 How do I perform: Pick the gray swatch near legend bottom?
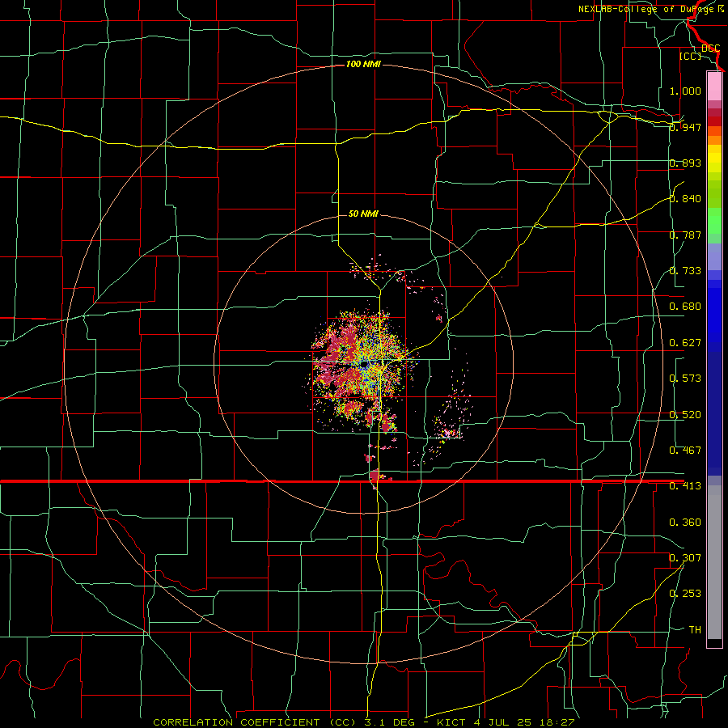pyautogui.click(x=714, y=566)
